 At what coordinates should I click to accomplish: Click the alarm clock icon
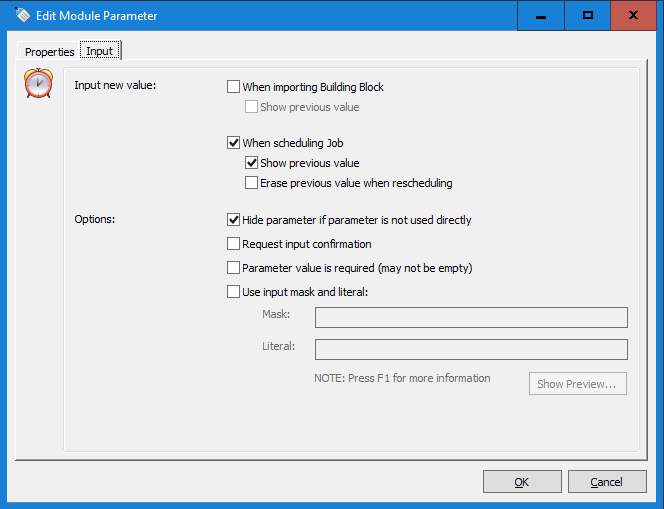tap(39, 83)
